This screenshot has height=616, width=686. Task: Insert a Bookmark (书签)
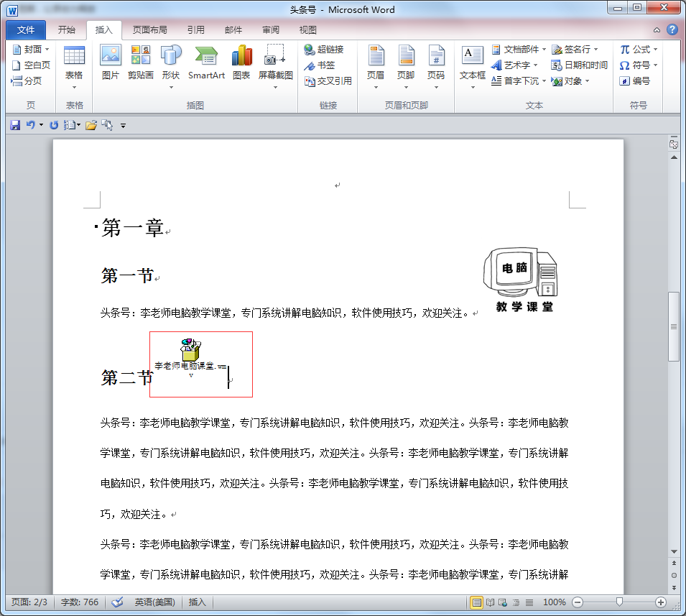tap(320, 65)
